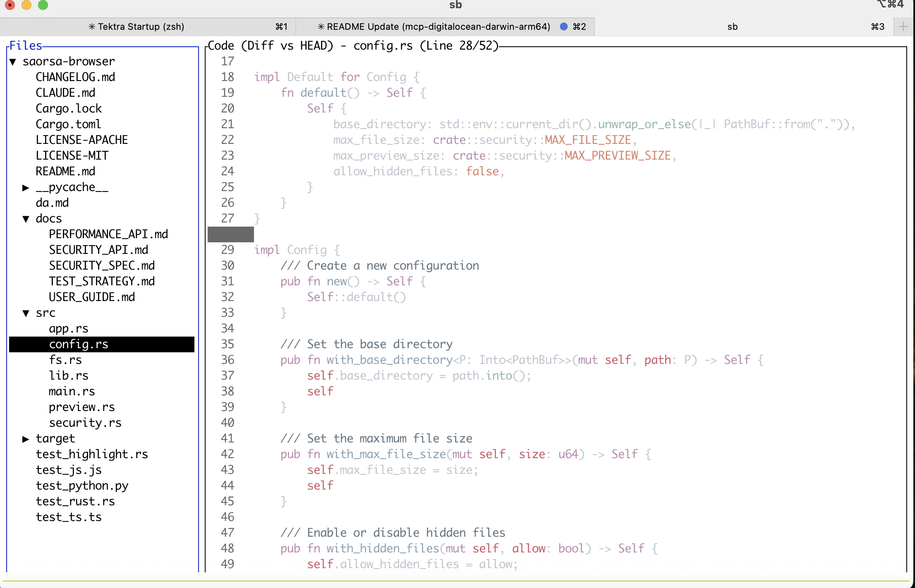Click the ⌥⌘4 indicator in the menu bar

890,5
